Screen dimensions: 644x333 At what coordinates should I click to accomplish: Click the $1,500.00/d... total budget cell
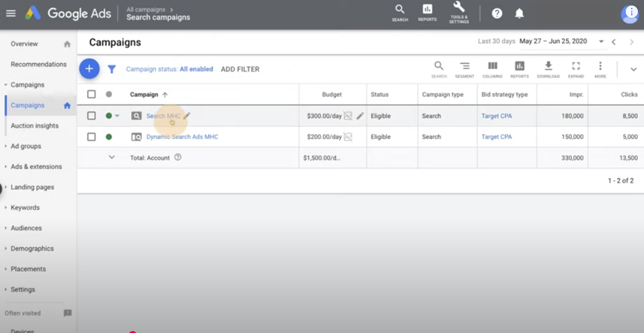point(322,158)
